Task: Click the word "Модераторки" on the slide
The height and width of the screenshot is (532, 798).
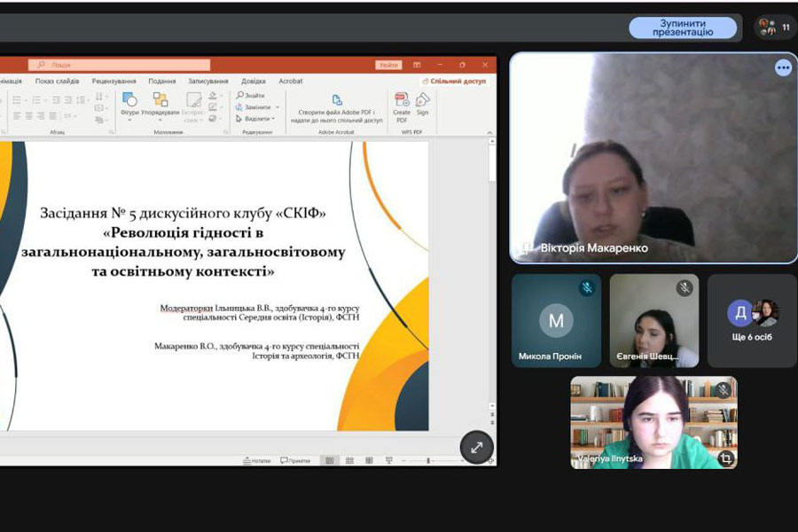Action: (x=186, y=308)
